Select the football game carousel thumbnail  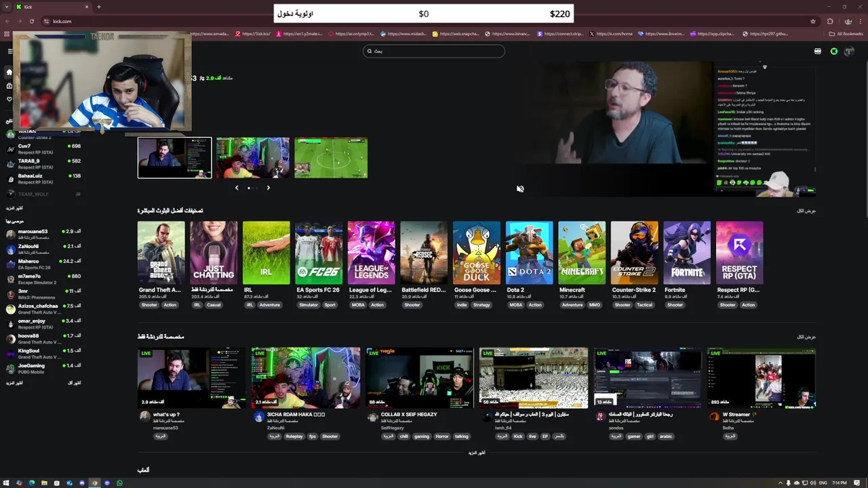[331, 158]
